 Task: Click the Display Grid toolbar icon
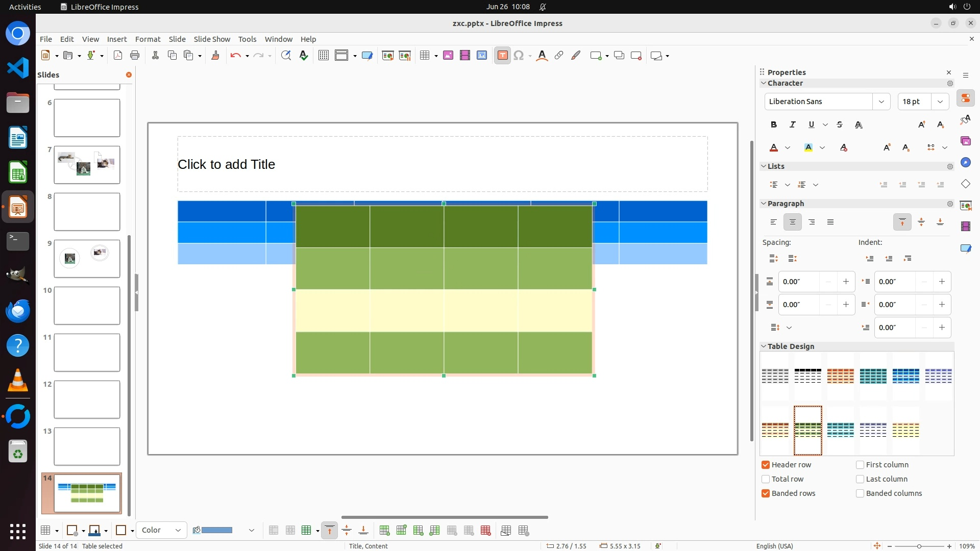[323, 56]
